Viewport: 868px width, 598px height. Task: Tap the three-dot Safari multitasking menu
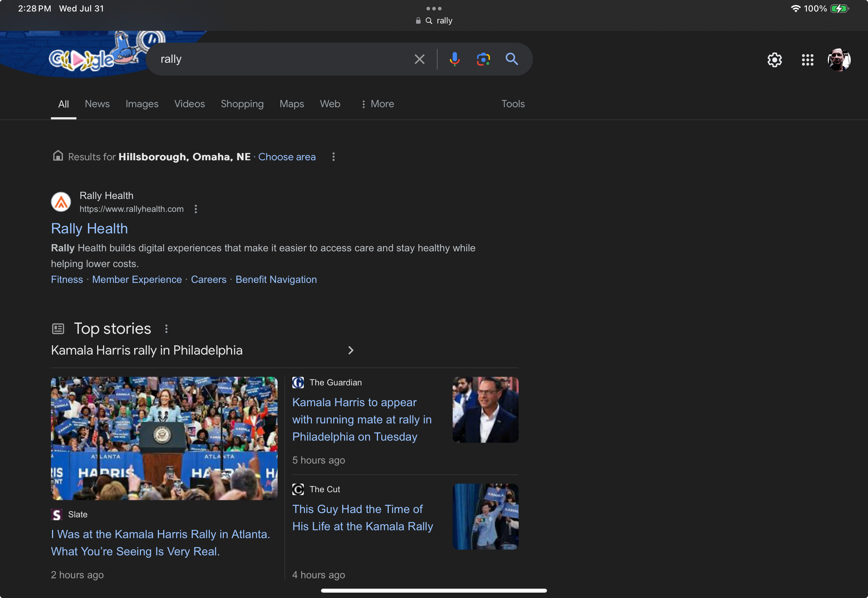coord(434,8)
